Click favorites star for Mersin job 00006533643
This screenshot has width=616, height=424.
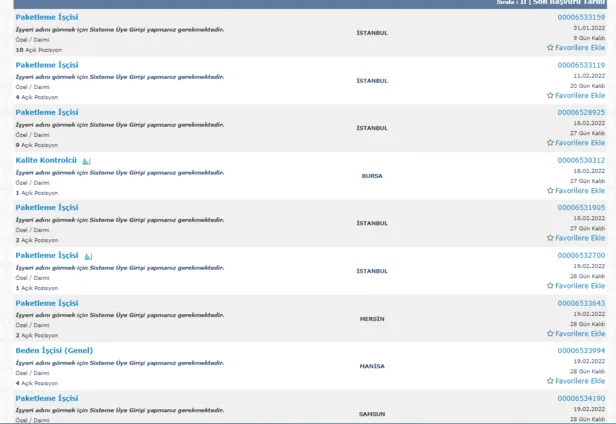coord(550,333)
